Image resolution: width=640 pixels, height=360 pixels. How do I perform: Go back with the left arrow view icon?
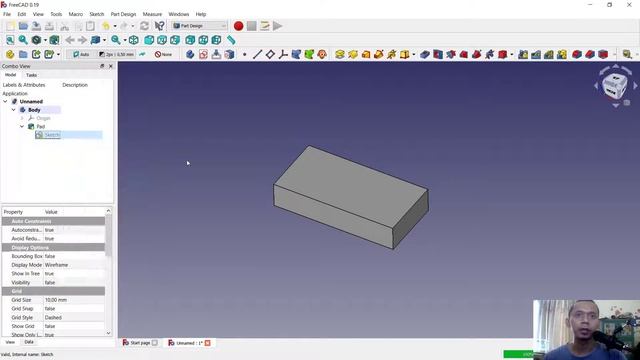tap(70, 40)
